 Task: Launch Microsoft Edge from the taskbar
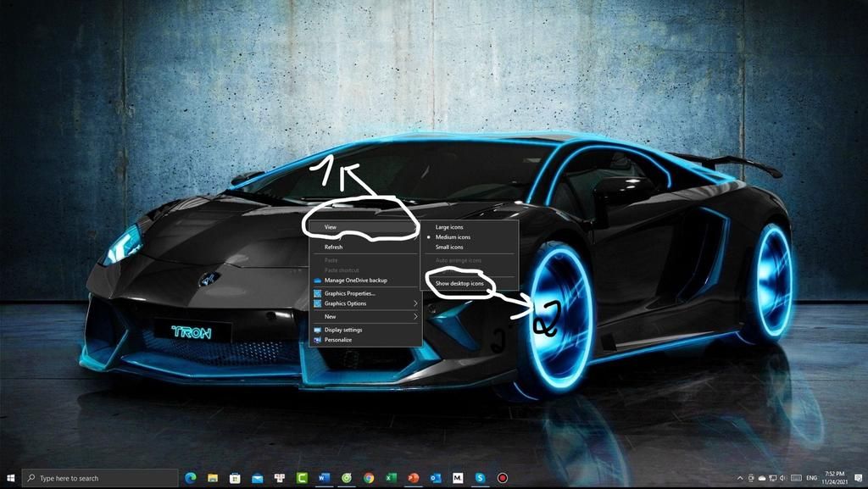point(191,478)
